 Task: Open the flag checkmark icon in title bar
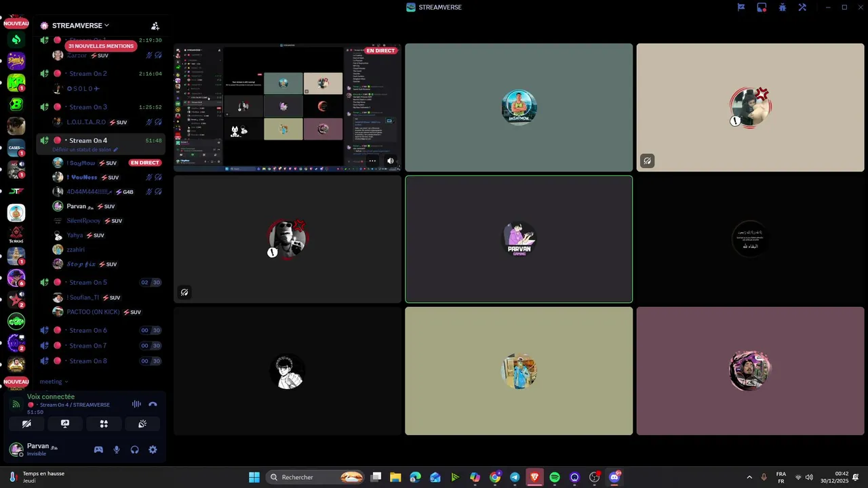tap(741, 7)
